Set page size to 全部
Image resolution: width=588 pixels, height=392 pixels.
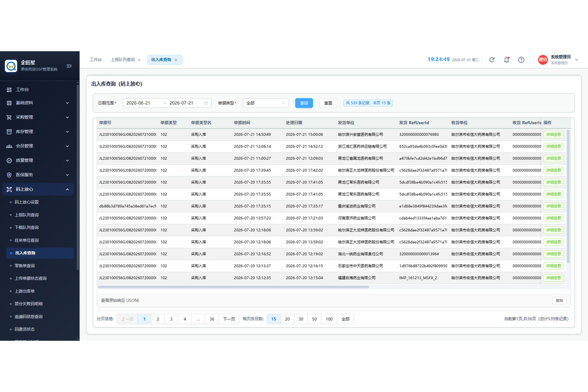(x=345, y=319)
